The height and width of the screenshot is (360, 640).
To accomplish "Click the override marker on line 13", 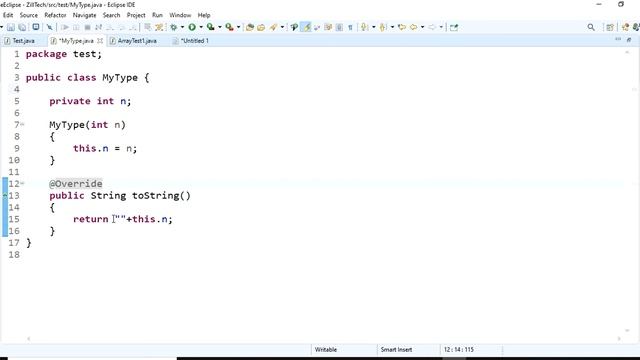I will [x=5, y=196].
